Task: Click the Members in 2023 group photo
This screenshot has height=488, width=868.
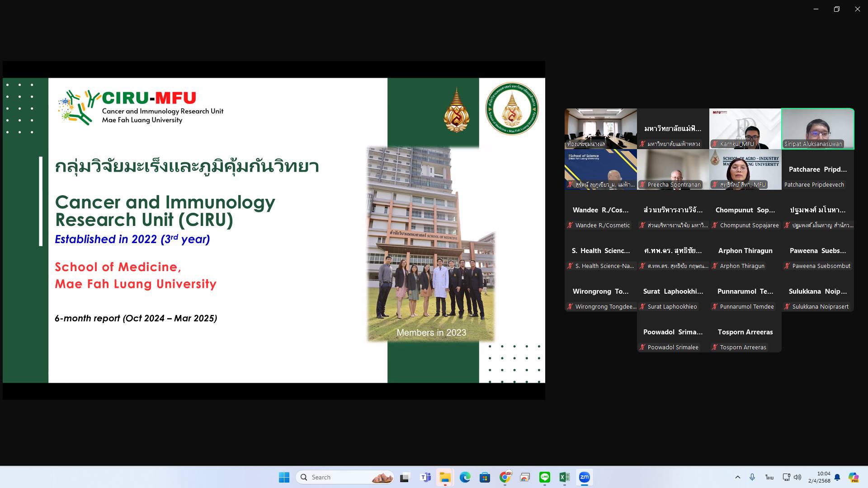Action: 431,244
